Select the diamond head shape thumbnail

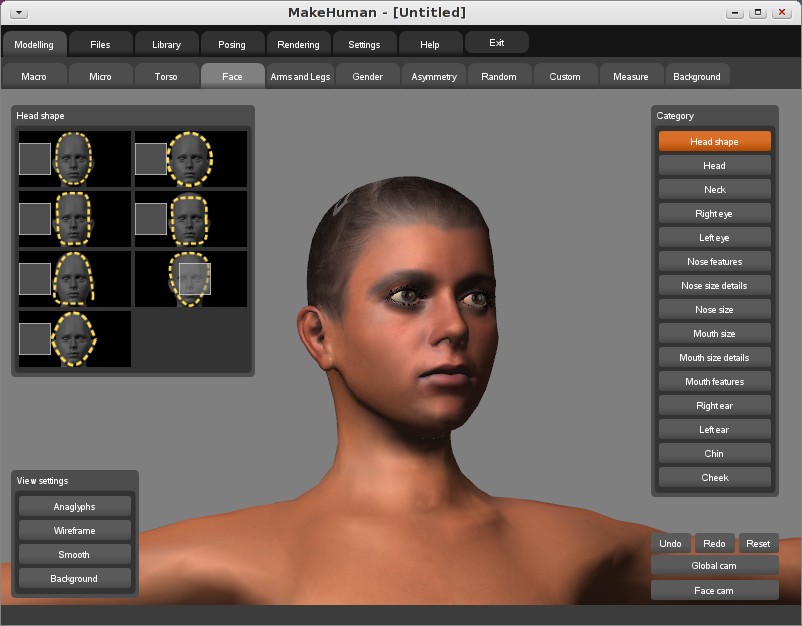click(x=74, y=339)
